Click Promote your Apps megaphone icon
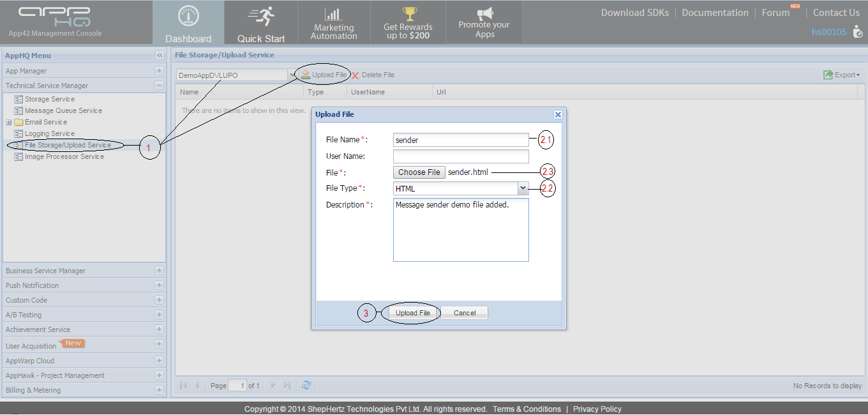The image size is (868, 415). pyautogui.click(x=484, y=13)
